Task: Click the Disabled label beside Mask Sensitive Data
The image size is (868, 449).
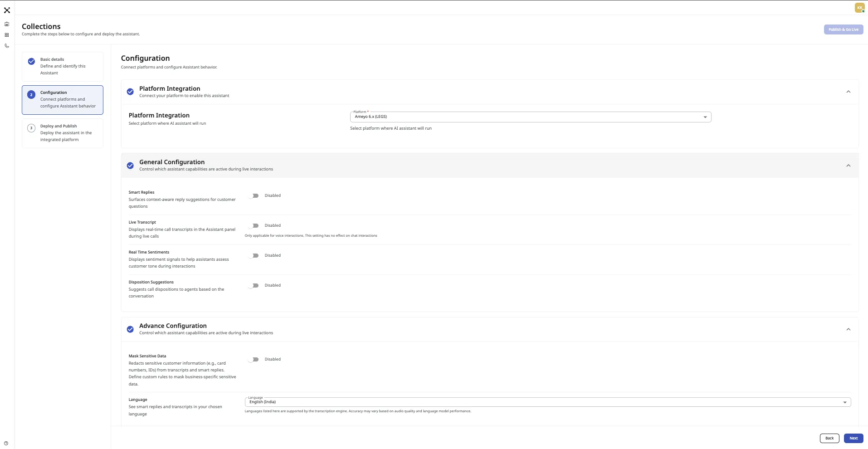Action: [273, 359]
